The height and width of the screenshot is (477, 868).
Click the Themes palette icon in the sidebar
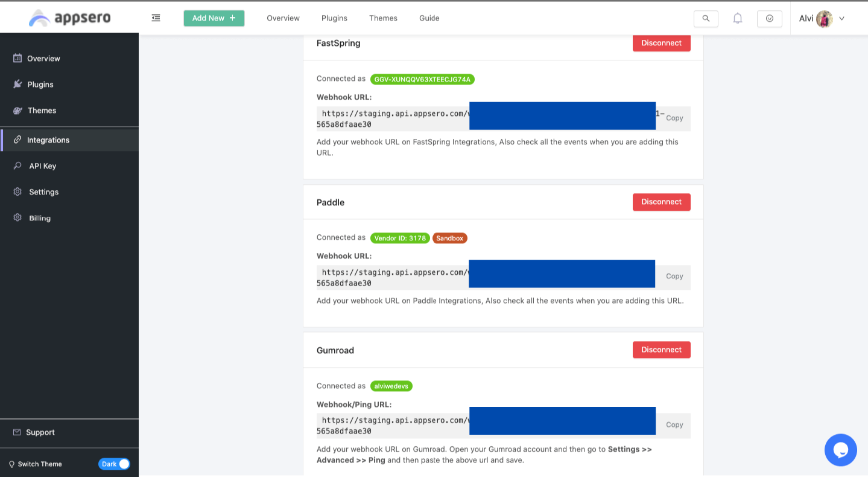[17, 110]
